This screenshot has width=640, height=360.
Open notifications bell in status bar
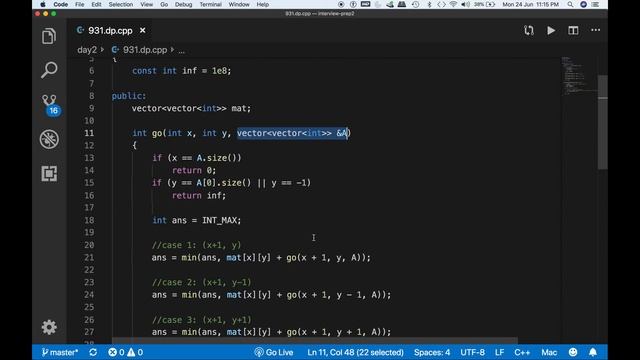[x=593, y=352]
